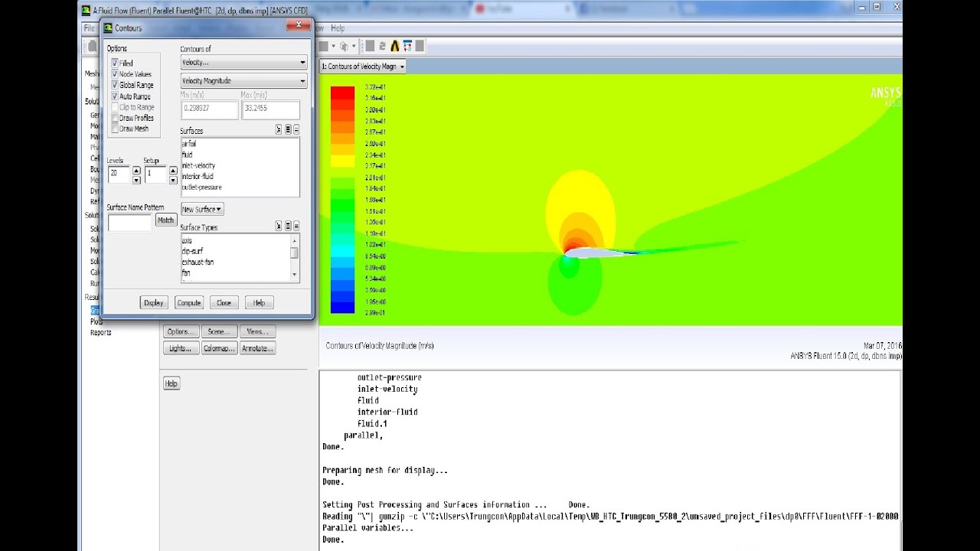Open the Colormap... button
The image size is (980, 551).
tap(219, 348)
